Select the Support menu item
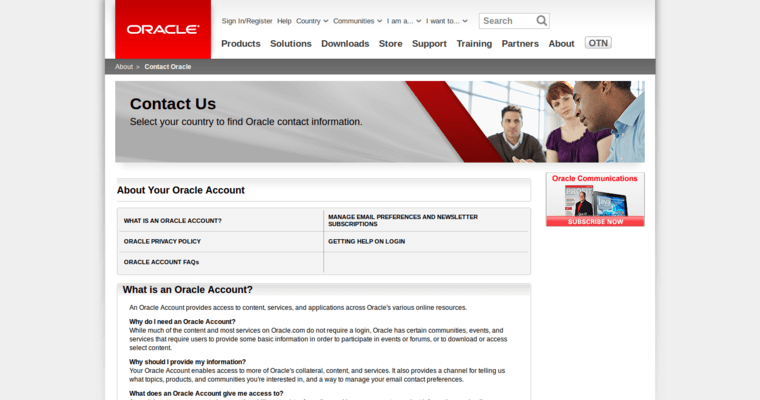 pyautogui.click(x=429, y=44)
